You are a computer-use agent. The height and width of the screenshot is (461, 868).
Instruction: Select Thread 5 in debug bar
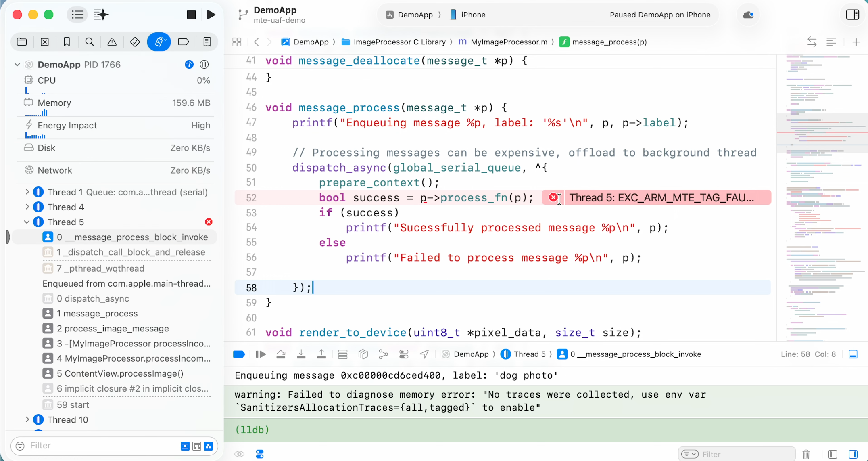pos(523,354)
